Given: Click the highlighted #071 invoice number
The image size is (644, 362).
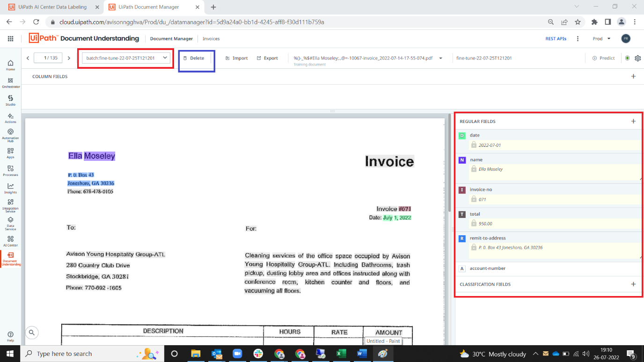Looking at the screenshot, I should click(405, 209).
